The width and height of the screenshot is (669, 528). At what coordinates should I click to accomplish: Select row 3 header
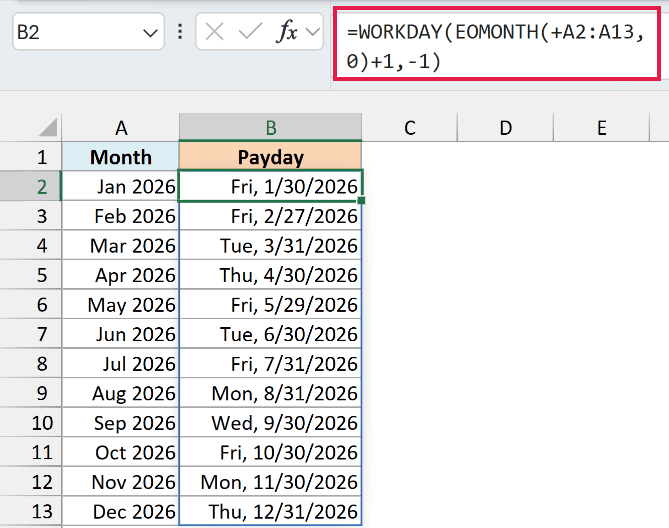pyautogui.click(x=31, y=215)
